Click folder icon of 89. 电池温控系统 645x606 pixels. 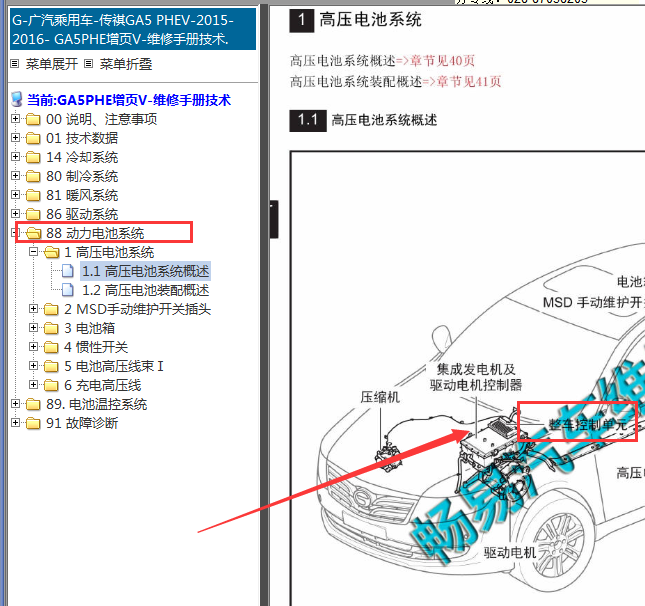(x=33, y=404)
